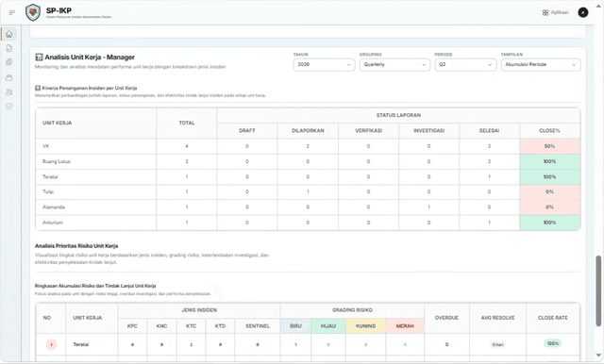The height and width of the screenshot is (364, 604).
Task: Click the 100% close cell for Anturium
Action: tap(549, 223)
